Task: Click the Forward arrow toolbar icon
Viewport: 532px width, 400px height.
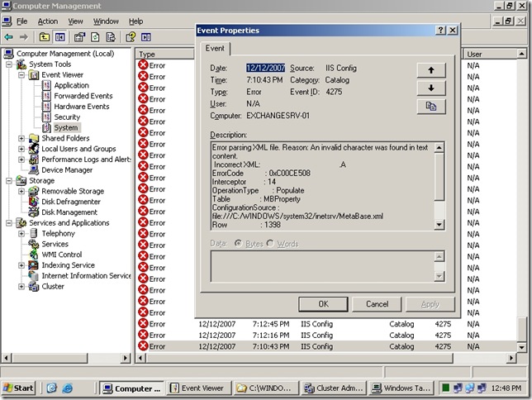Action: coord(23,36)
